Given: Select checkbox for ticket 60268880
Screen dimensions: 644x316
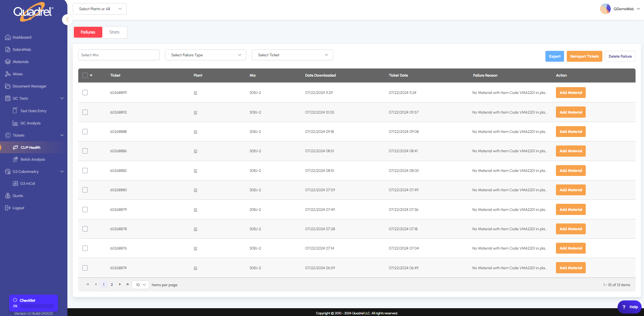Looking at the screenshot, I should pyautogui.click(x=85, y=190).
